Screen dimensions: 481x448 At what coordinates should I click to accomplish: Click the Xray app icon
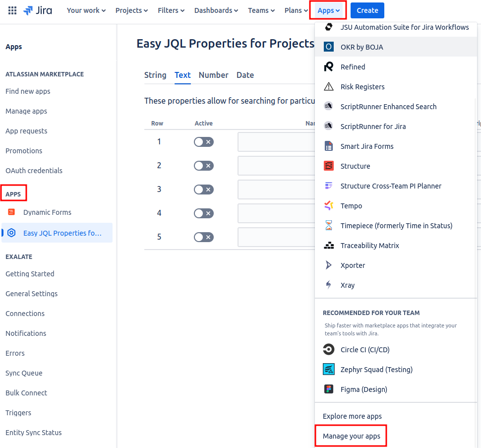[328, 285]
